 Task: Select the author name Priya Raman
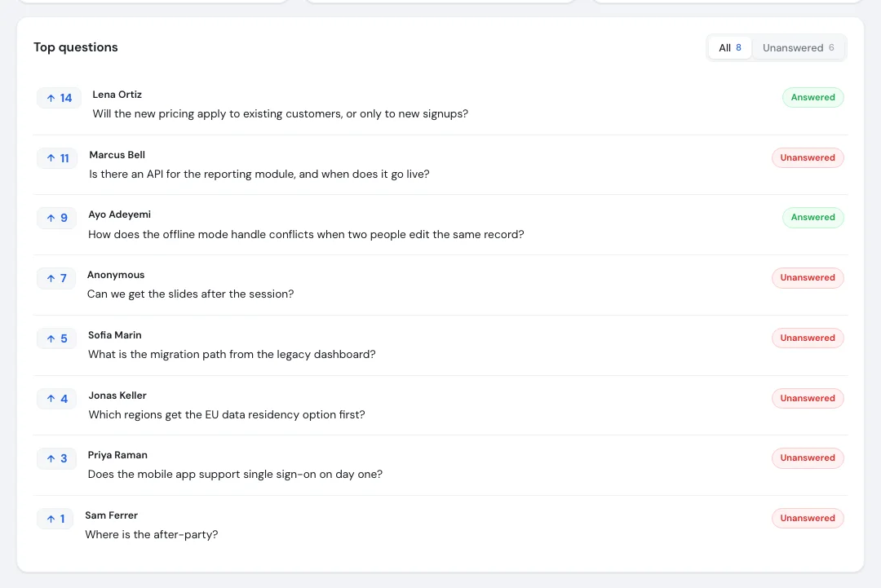pyautogui.click(x=117, y=455)
